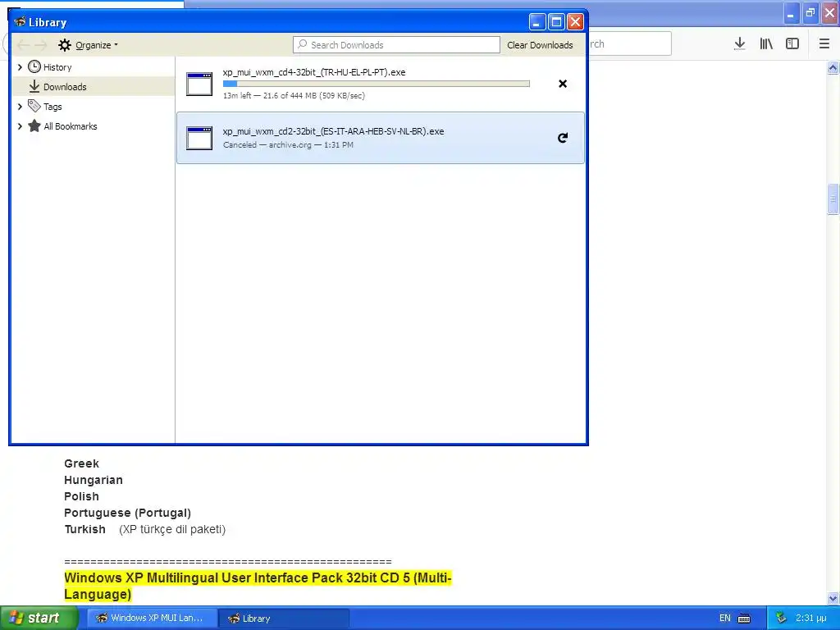
Task: Click the cd2-32bit file icon
Action: point(199,138)
